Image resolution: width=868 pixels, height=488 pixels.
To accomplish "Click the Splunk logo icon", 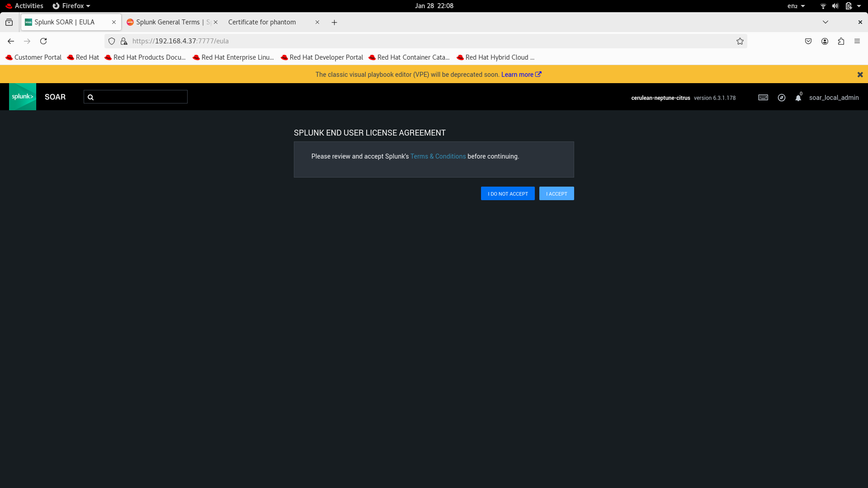I will (23, 97).
